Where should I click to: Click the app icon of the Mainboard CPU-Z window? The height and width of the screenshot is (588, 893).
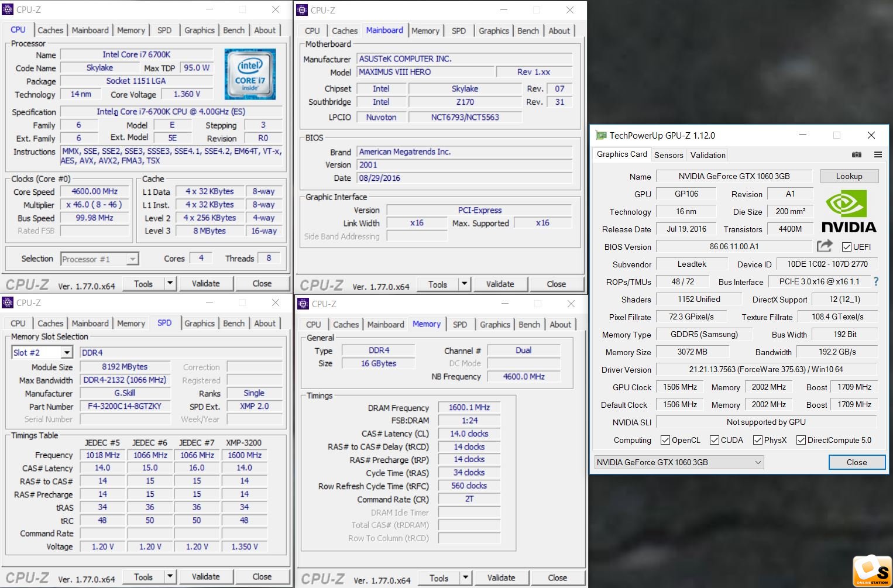point(302,10)
